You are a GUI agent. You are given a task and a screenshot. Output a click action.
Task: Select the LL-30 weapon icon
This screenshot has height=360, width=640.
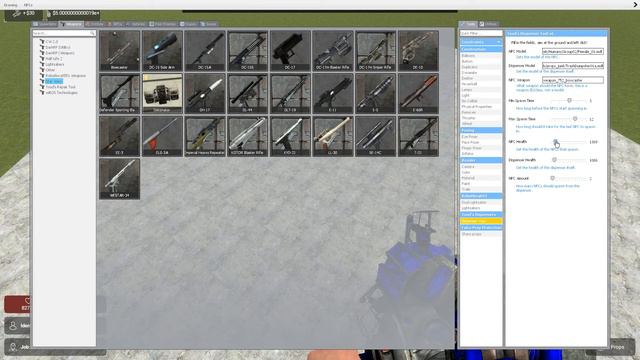tap(333, 136)
